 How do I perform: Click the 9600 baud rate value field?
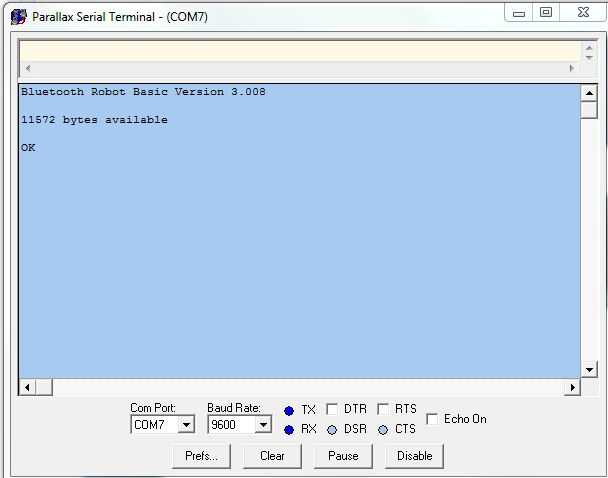(x=232, y=425)
